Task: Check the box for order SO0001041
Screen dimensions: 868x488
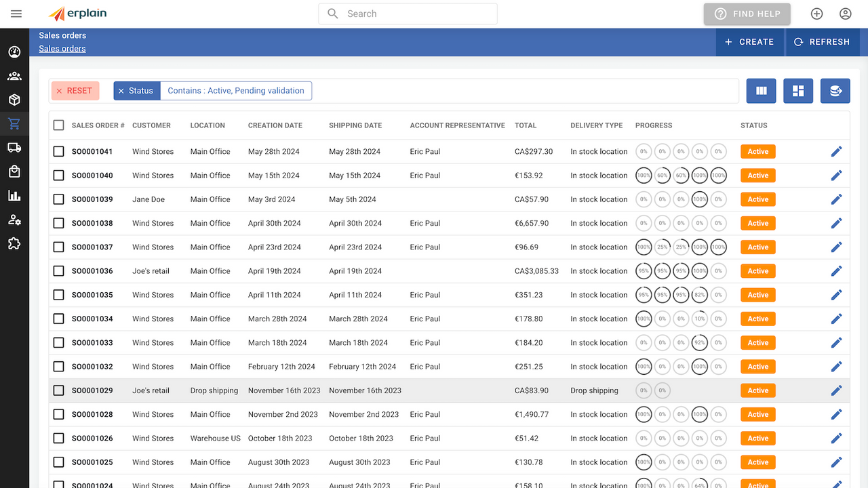Action: click(x=59, y=152)
